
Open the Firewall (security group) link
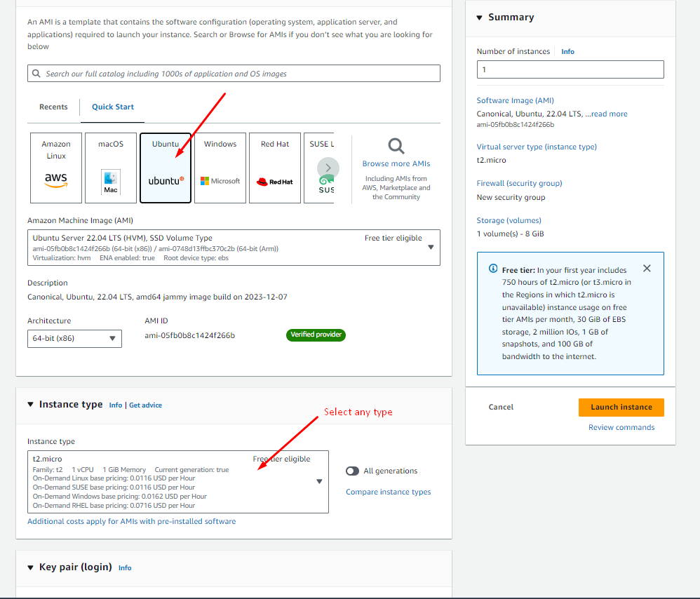[519, 183]
